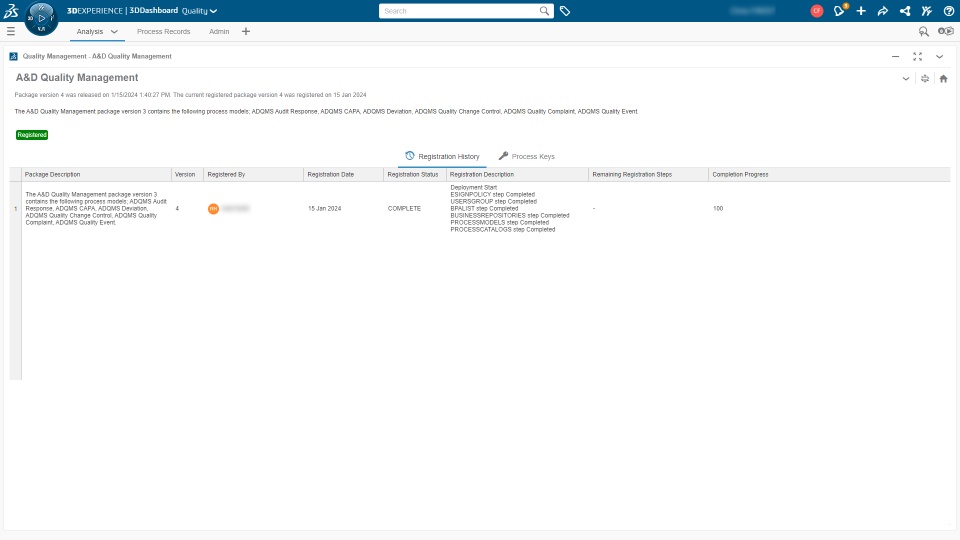Select the Registration History tab
Screen dimensions: 960x540
(442, 156)
